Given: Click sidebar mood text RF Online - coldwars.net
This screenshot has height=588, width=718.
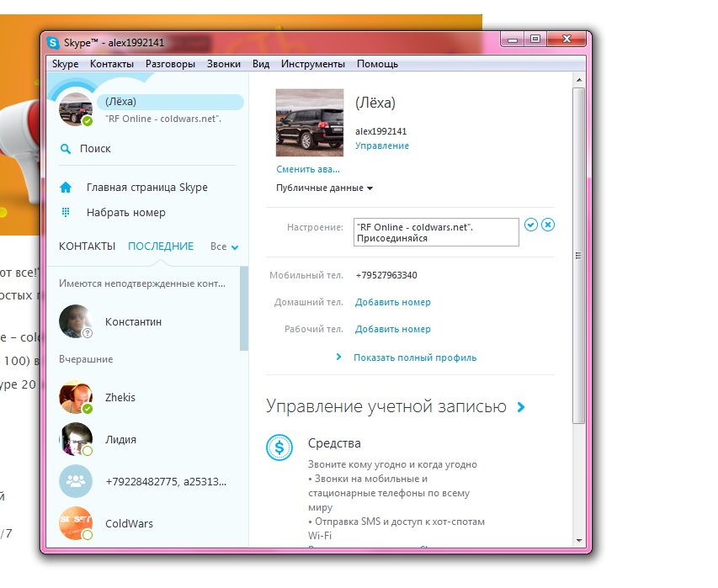Looking at the screenshot, I should pyautogui.click(x=163, y=119).
